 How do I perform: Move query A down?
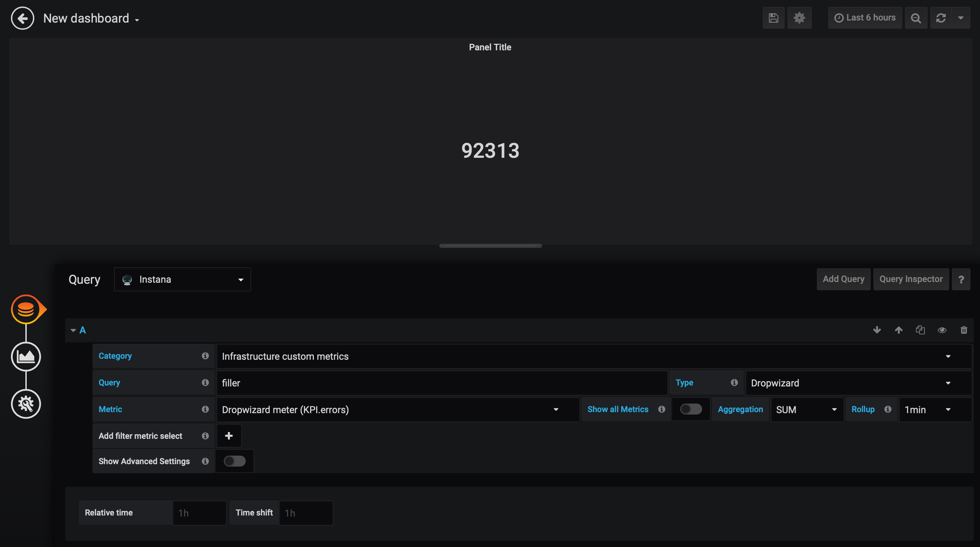point(877,330)
